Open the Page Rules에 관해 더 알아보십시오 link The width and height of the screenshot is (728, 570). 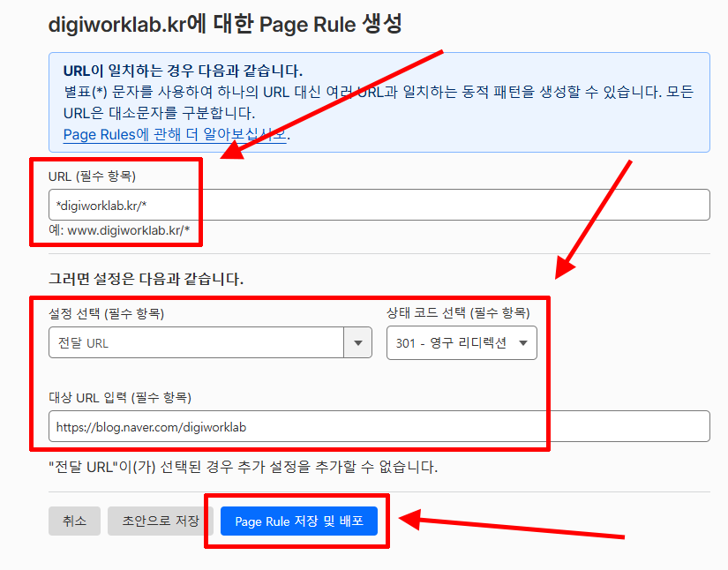click(175, 135)
